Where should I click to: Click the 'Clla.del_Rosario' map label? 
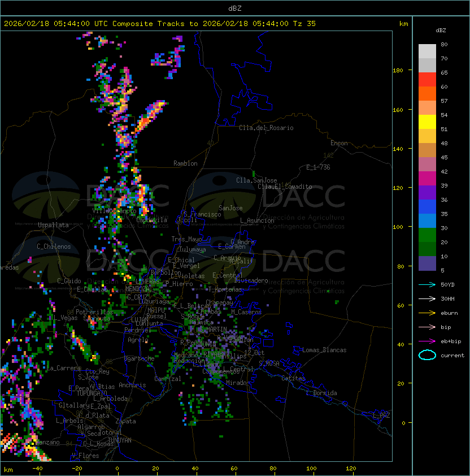266,128
